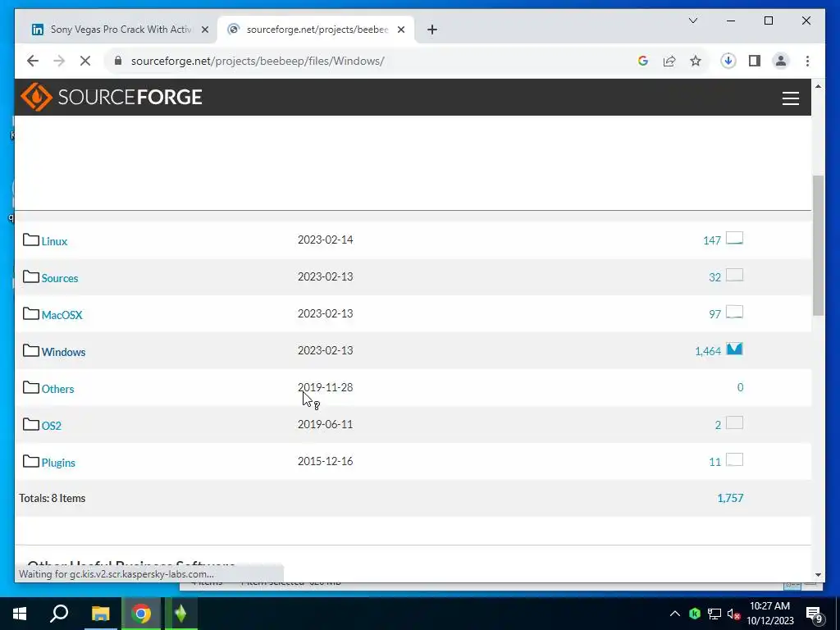Image resolution: width=840 pixels, height=630 pixels.
Task: Expand the tab search dropdown
Action: 692,21
